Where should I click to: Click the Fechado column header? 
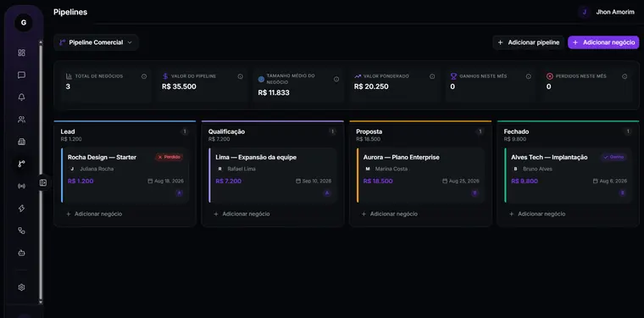tap(516, 131)
